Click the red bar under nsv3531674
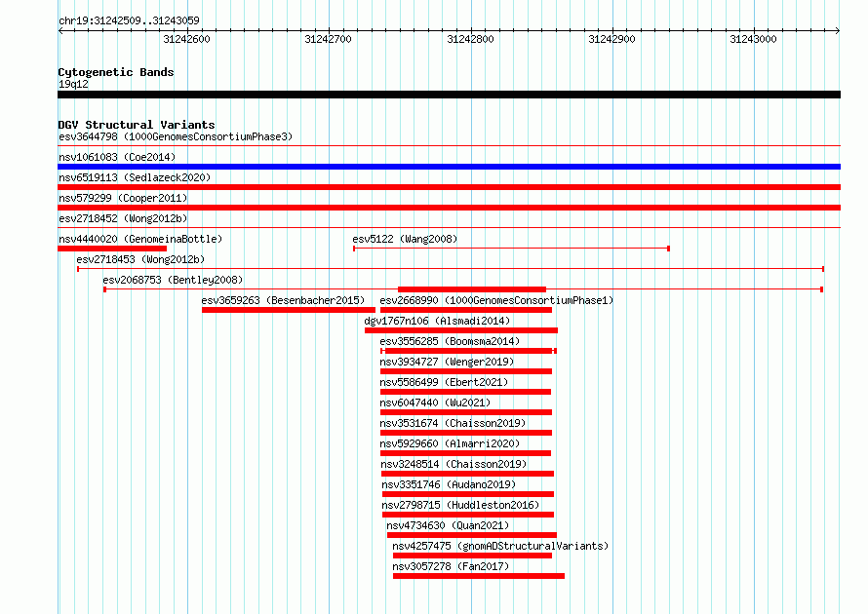This screenshot has height=614, width=868. 466,433
